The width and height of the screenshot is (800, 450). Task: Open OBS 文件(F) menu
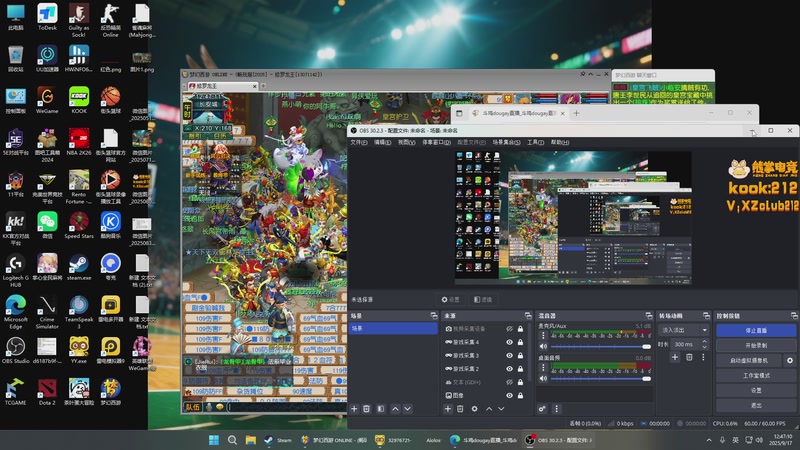point(359,142)
